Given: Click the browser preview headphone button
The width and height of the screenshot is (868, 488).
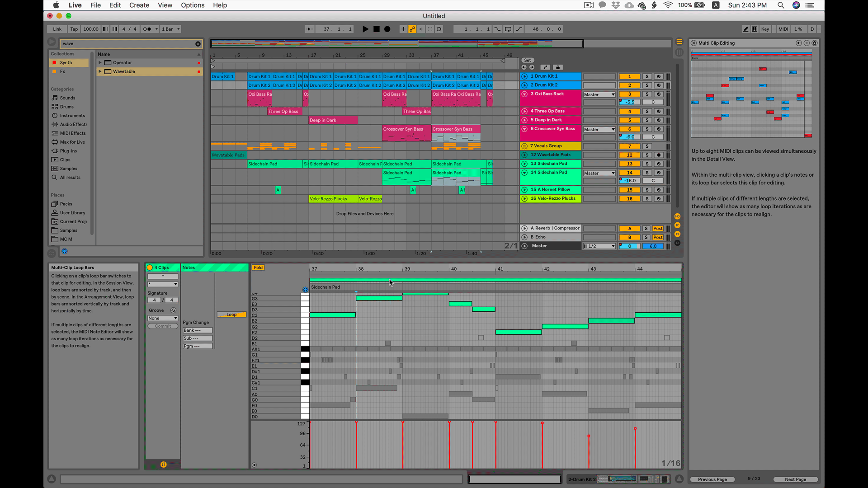Looking at the screenshot, I should click(x=65, y=251).
